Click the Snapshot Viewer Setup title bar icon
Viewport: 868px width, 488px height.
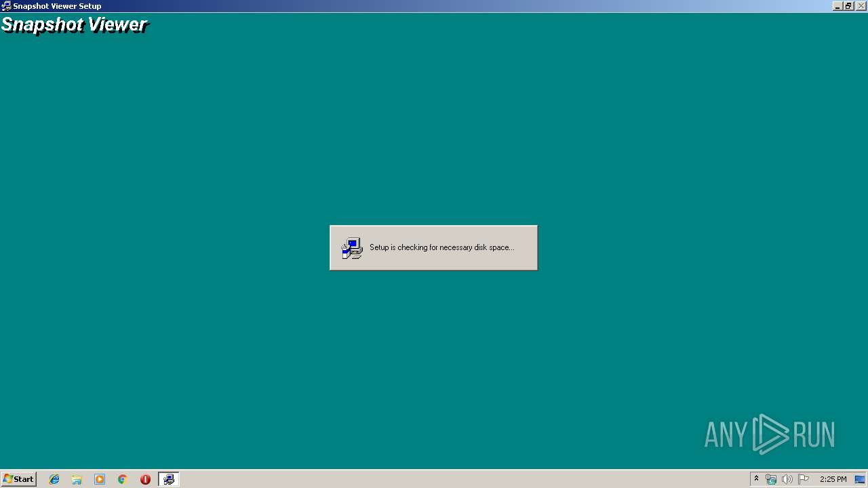pos(6,6)
